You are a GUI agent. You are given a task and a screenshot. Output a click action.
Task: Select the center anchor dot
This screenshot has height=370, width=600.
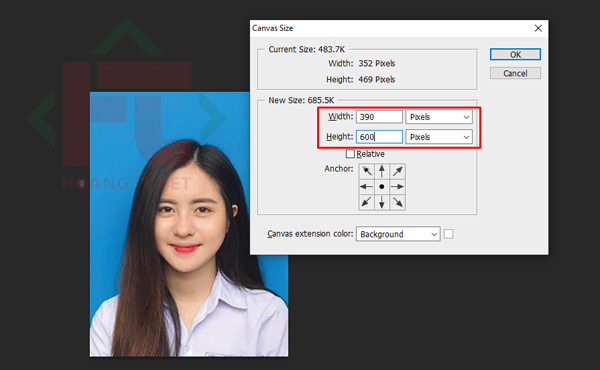(x=382, y=187)
